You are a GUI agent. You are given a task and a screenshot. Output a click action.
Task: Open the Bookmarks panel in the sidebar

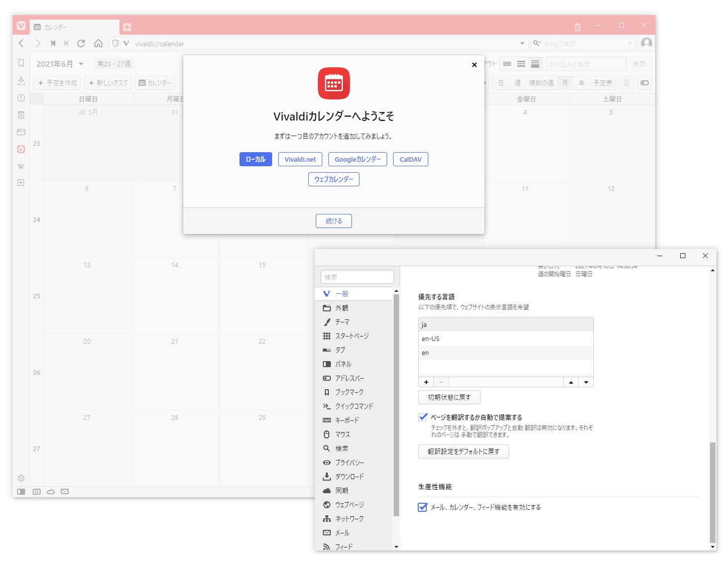pos(21,63)
